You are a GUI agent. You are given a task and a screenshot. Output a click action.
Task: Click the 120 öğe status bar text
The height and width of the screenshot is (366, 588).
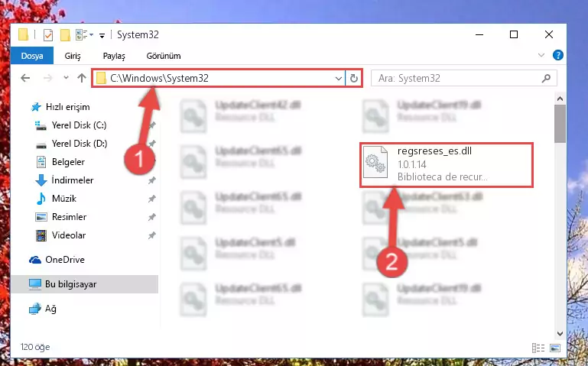[x=35, y=347]
